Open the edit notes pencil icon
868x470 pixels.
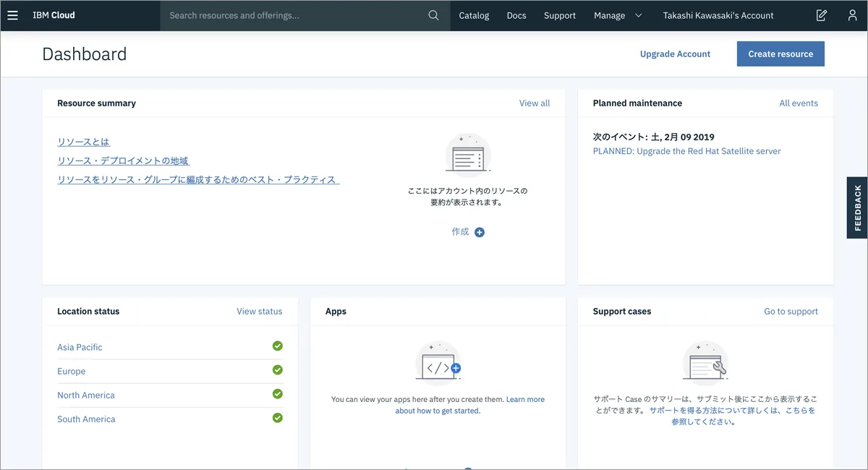(x=822, y=15)
